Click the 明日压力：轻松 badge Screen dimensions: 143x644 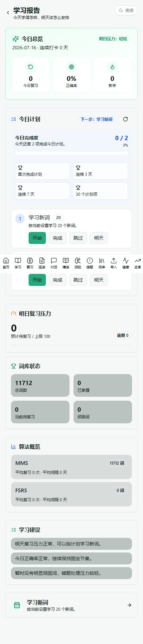113,39
